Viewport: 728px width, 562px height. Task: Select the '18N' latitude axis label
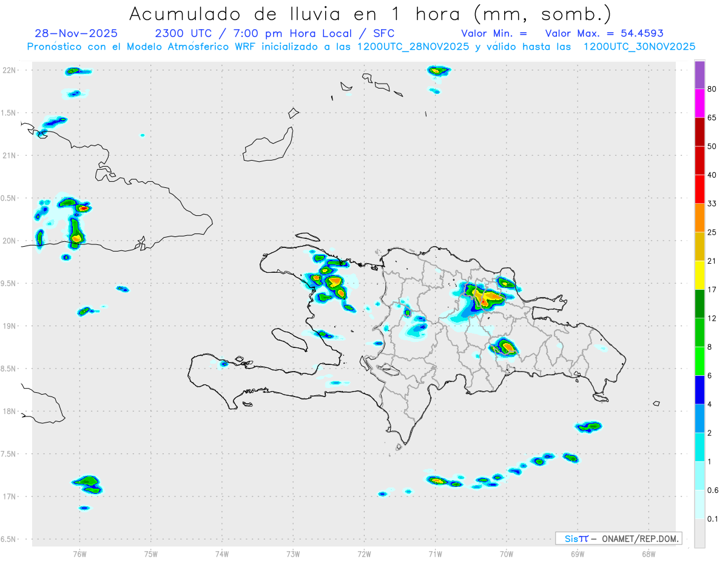pyautogui.click(x=10, y=411)
